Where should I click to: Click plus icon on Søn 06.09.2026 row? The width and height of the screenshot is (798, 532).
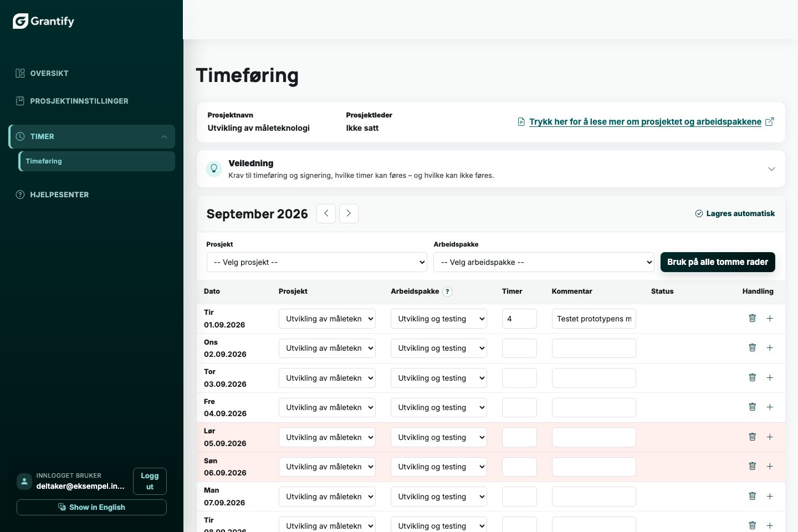click(x=770, y=466)
